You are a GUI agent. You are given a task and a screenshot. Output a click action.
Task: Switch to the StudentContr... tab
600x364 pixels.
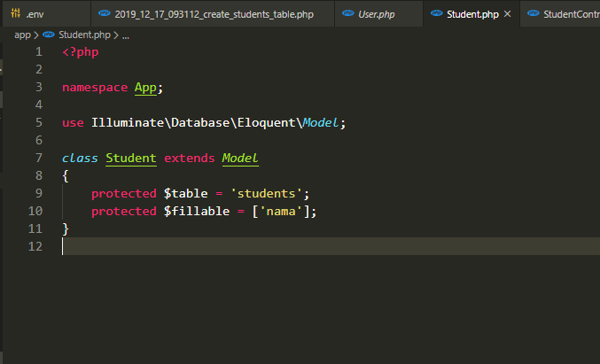(x=560, y=14)
